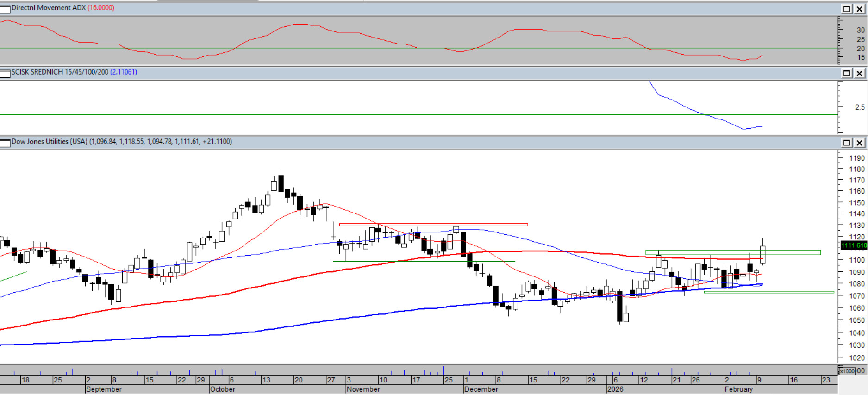Screen dimensions: 868x395
Task: Close the SCISK SREDNICH pane
Action: pyautogui.click(x=859, y=73)
